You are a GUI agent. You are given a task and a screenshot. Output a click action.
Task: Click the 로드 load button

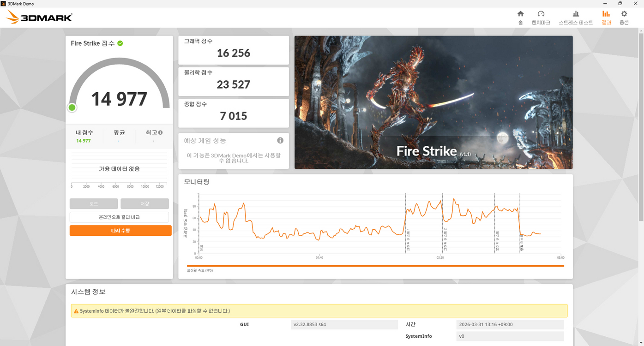pos(93,203)
